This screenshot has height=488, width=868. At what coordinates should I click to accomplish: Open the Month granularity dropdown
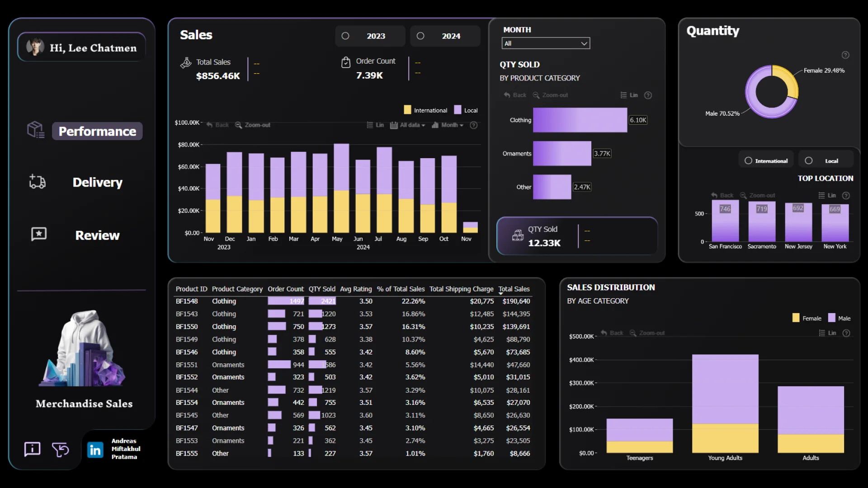click(x=448, y=125)
